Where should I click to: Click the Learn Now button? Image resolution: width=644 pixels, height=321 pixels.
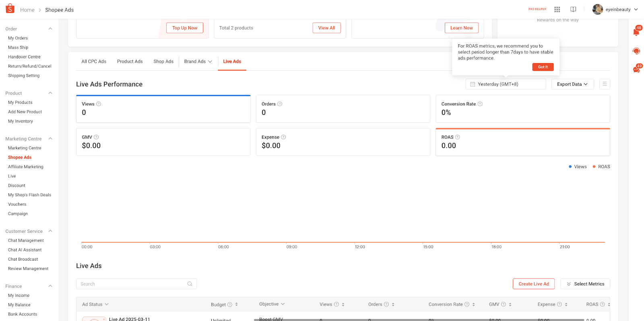coord(461,28)
